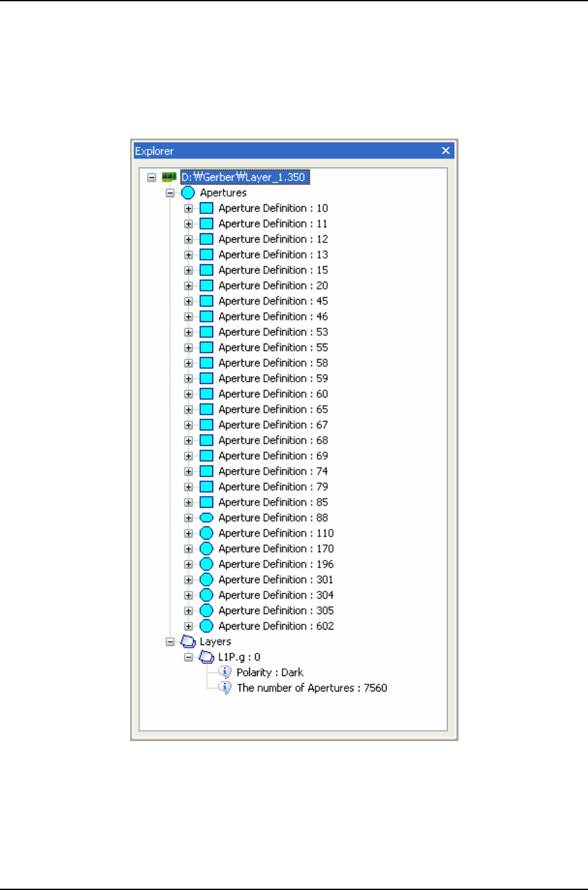
Task: Select the text 'Aperture Definition : 45'
Action: pos(273,301)
